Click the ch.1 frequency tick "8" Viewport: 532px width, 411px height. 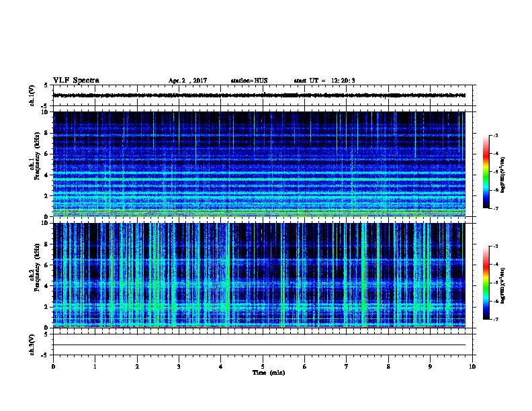coord(46,133)
